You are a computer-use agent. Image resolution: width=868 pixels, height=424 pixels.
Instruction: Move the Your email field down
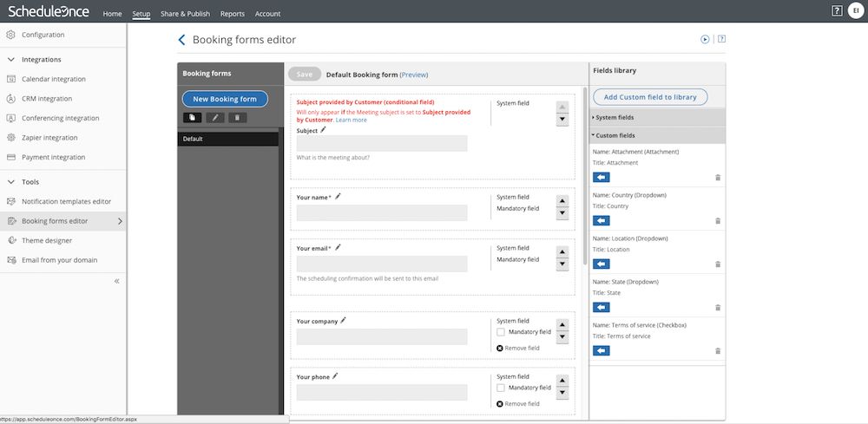click(562, 264)
